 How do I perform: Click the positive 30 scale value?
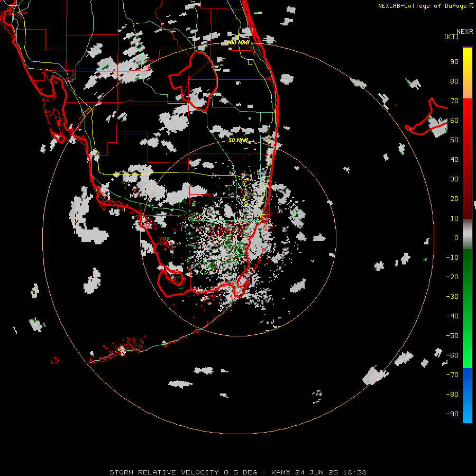click(x=454, y=179)
